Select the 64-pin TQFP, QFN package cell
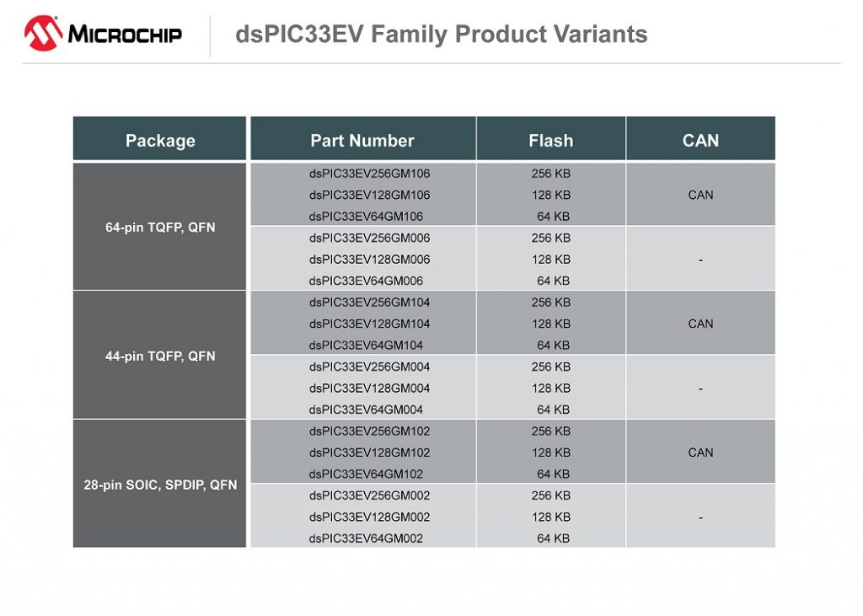The height and width of the screenshot is (616, 863). pyautogui.click(x=160, y=228)
